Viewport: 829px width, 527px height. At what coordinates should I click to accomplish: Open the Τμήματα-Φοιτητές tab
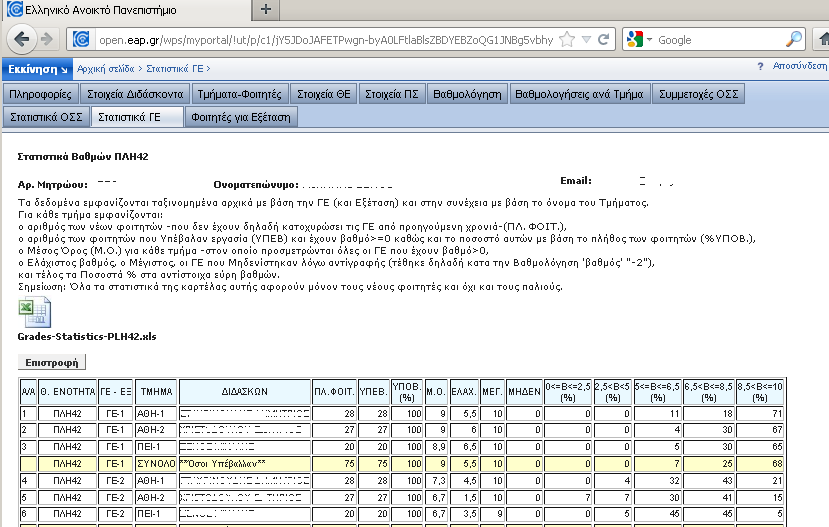(240, 94)
